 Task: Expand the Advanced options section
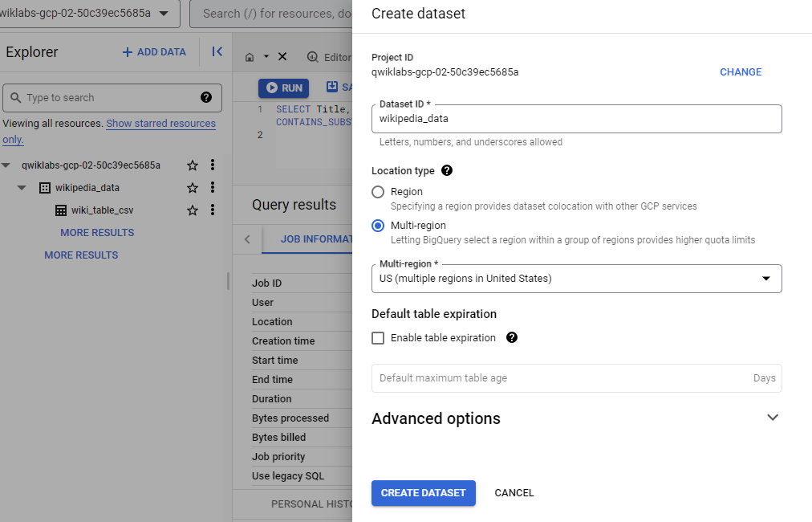point(772,418)
